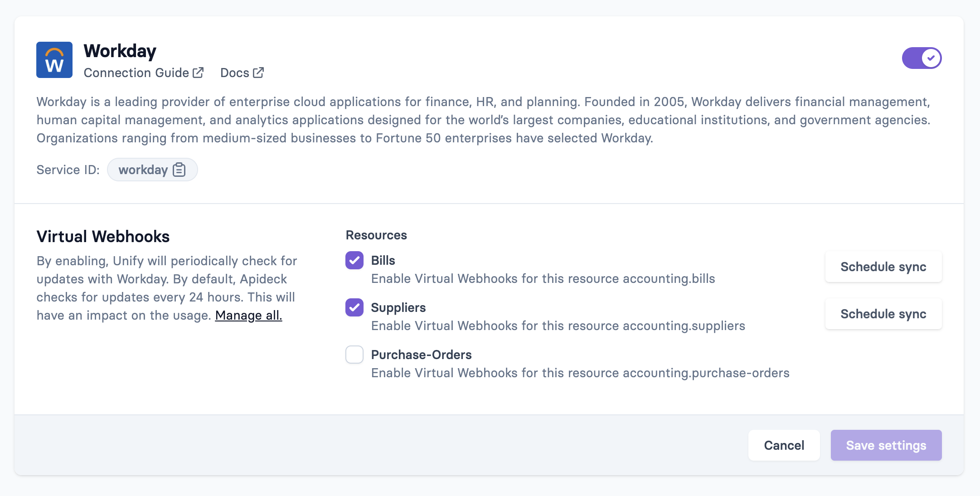Click the Service ID label

tap(68, 170)
